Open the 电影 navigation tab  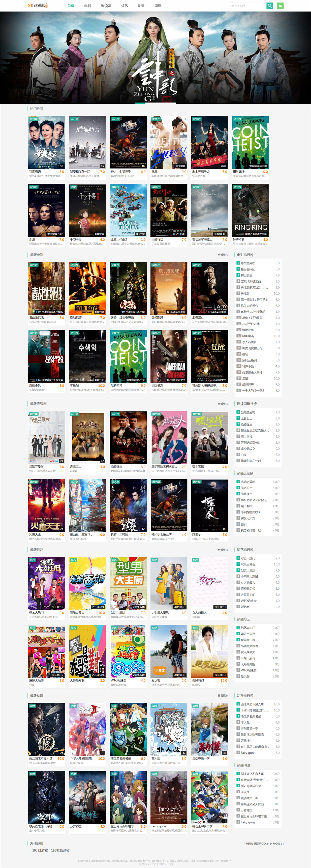(87, 6)
